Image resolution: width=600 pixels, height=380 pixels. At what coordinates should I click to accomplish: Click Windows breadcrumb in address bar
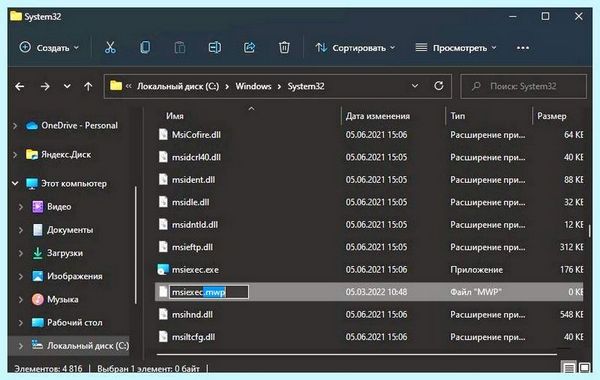coord(253,86)
